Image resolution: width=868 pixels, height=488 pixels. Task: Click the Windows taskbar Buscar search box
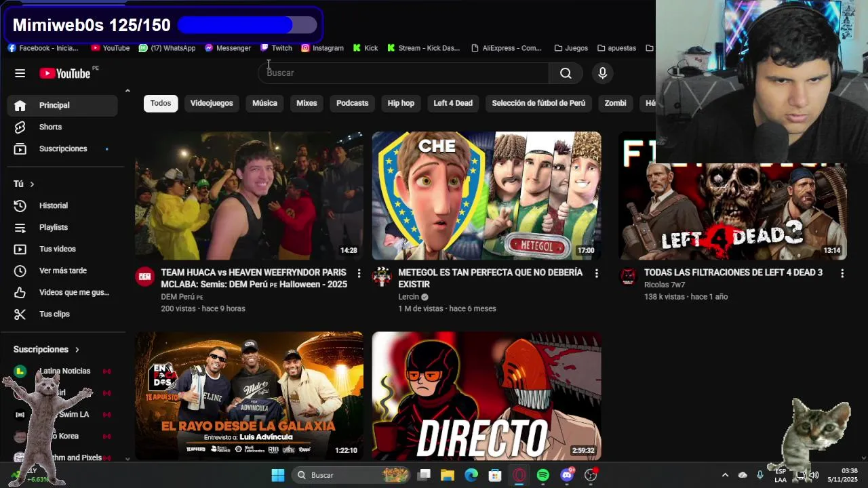pos(352,475)
